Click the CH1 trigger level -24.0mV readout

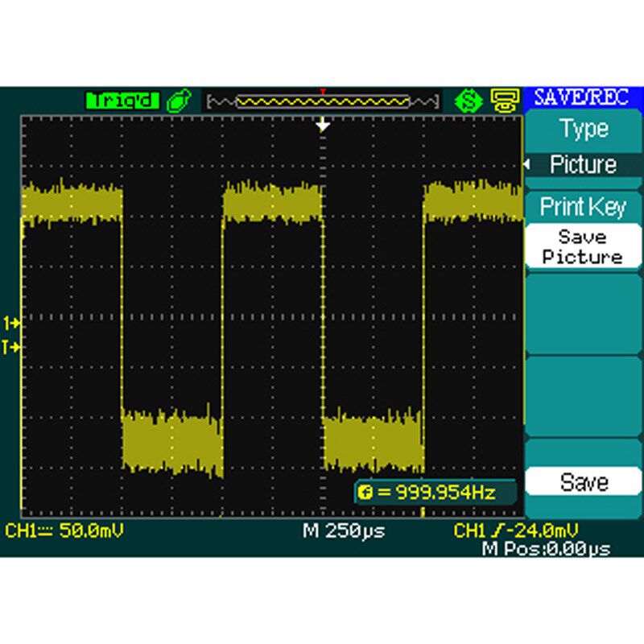pyautogui.click(x=516, y=530)
